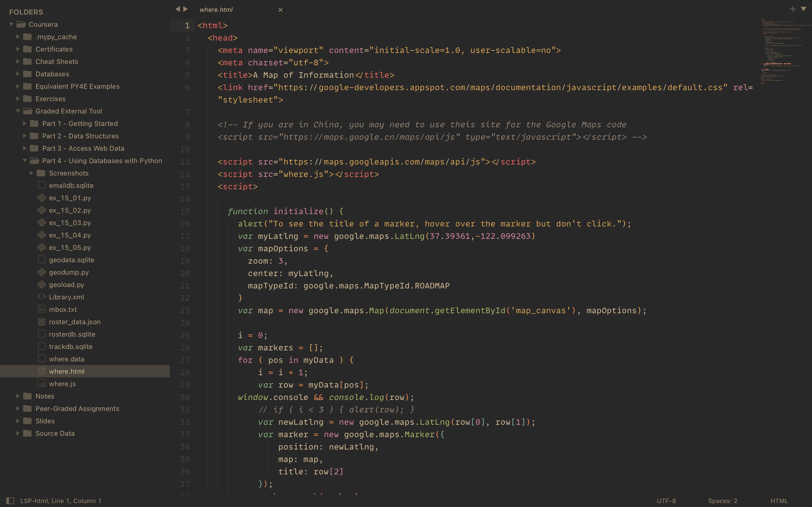The image size is (812, 507).
Task: Click the forward navigation arrow icon
Action: tap(185, 9)
